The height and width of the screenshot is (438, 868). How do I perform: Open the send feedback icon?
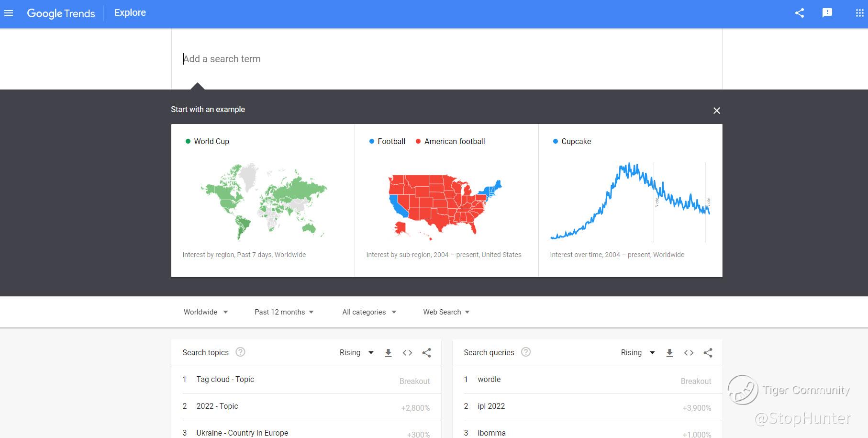(827, 13)
